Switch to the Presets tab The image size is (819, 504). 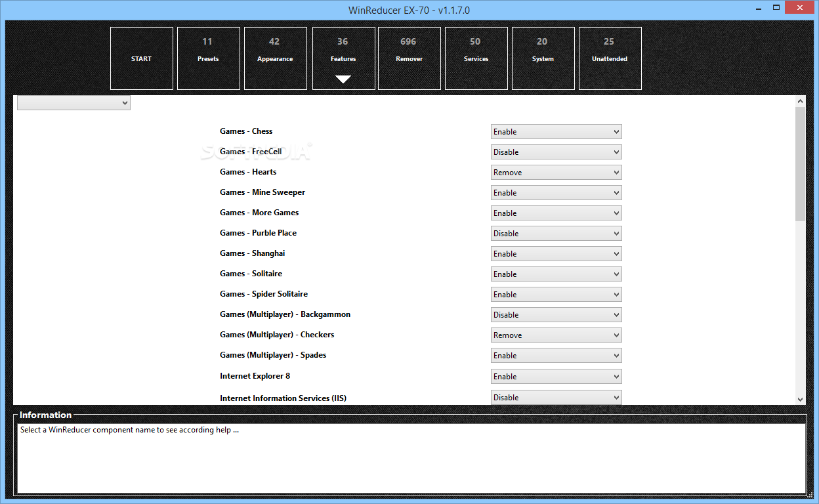click(209, 58)
